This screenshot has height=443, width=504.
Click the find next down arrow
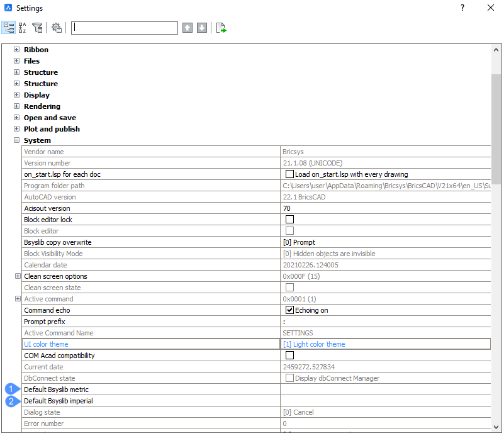click(x=201, y=28)
